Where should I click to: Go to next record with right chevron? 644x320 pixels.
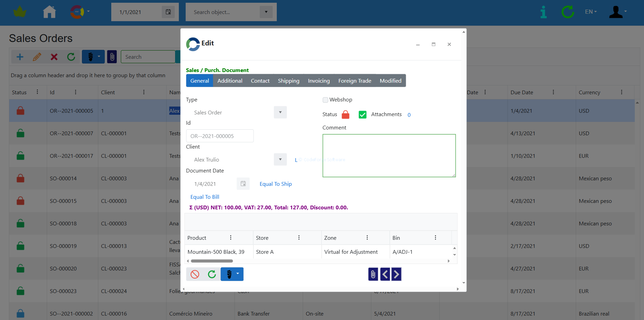pyautogui.click(x=396, y=274)
